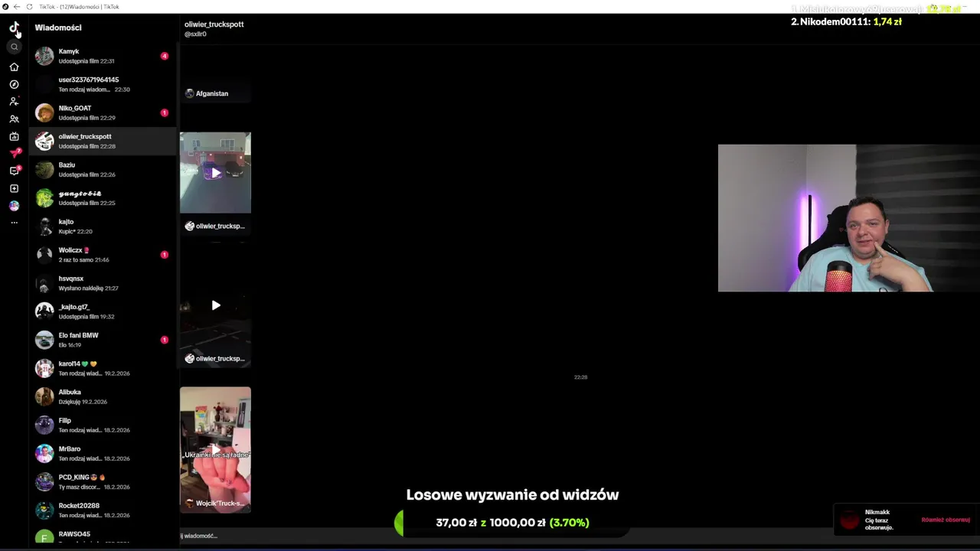The width and height of the screenshot is (980, 551).
Task: Click Woliczx unread badge
Action: coord(164,254)
